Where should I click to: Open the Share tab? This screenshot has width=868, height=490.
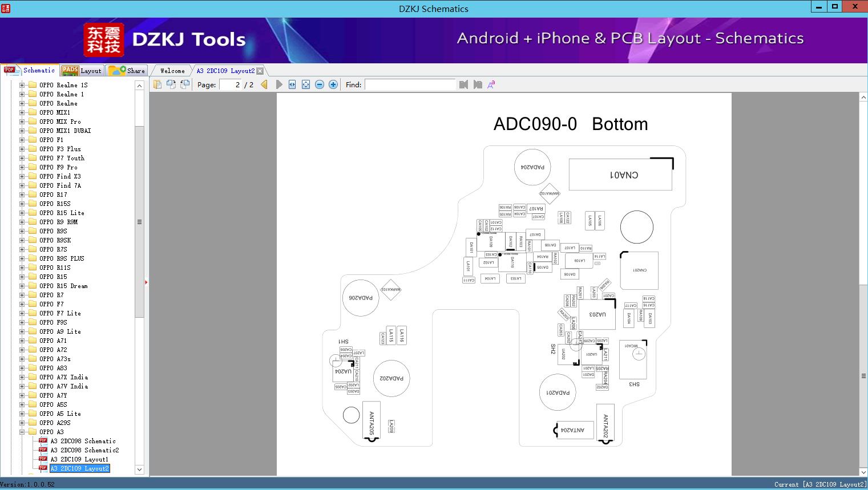127,70
